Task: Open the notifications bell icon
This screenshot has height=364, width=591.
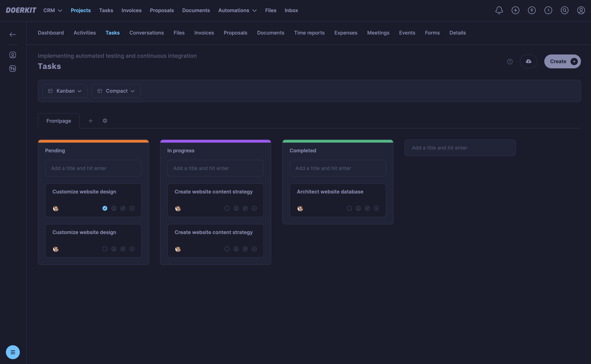Action: click(499, 10)
